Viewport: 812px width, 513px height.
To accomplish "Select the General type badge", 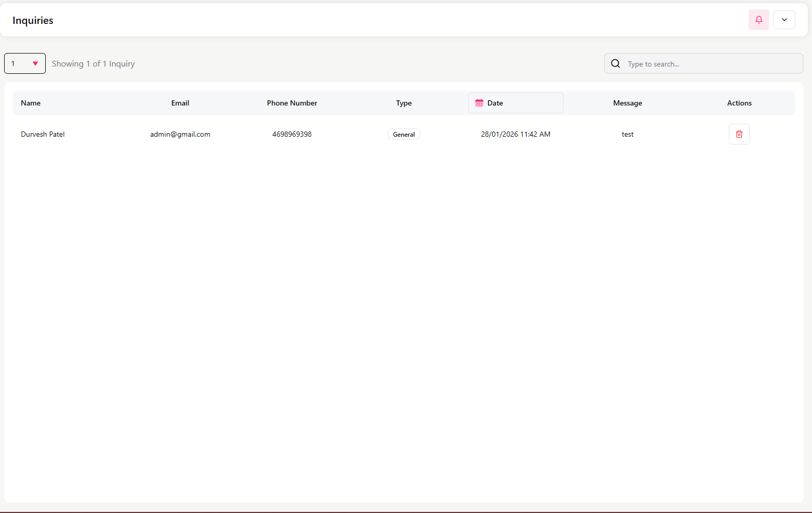I will click(403, 134).
